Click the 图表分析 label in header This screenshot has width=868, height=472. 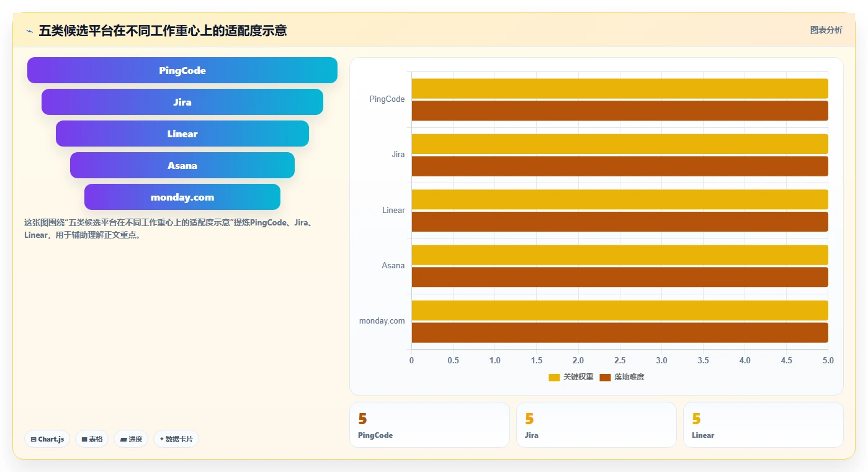826,30
